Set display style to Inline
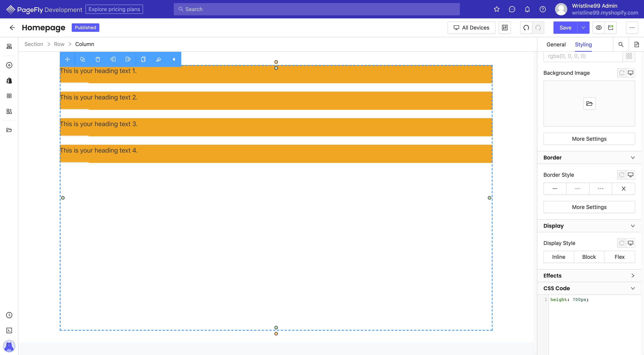Viewport: 644px width, 355px height. point(559,257)
